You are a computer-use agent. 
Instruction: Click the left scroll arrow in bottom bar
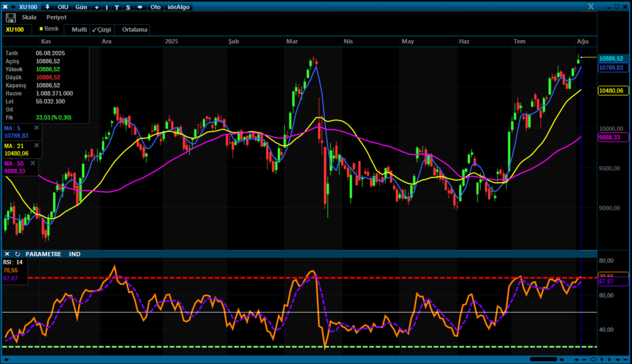[x=6, y=359]
